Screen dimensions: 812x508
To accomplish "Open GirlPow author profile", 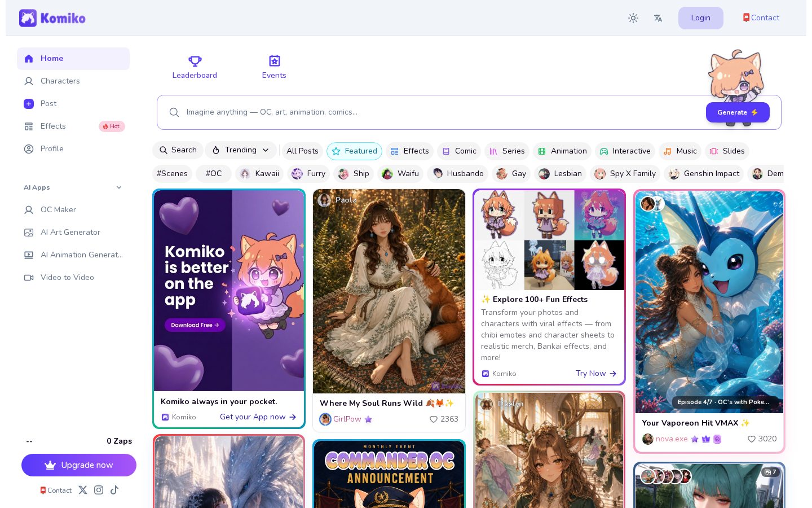I will (346, 419).
